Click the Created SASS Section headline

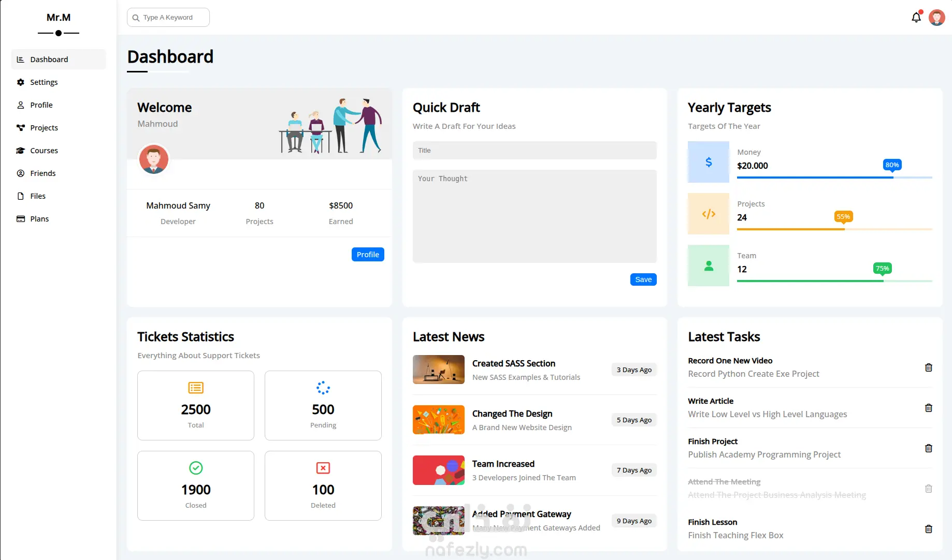[x=514, y=363]
